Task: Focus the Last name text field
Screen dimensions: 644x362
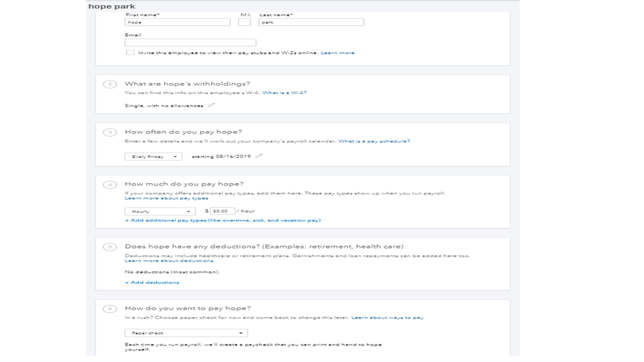Action: [311, 22]
